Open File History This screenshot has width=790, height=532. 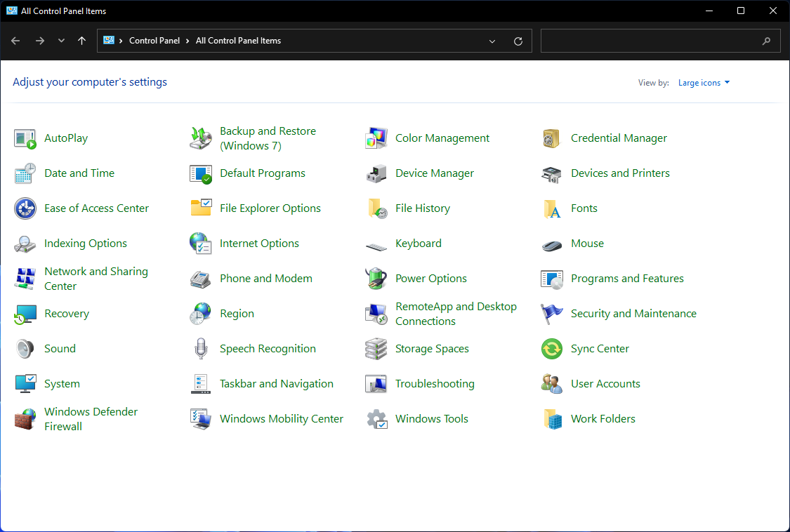coord(423,208)
